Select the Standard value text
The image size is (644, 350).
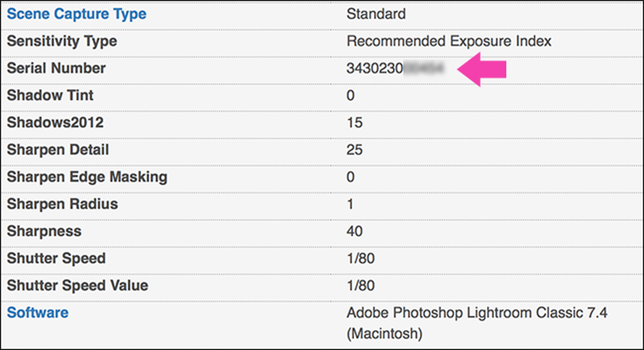coord(376,14)
